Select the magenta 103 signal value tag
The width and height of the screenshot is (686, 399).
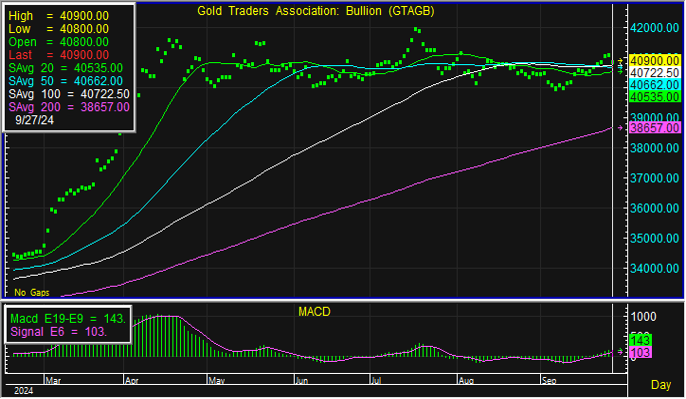click(640, 352)
